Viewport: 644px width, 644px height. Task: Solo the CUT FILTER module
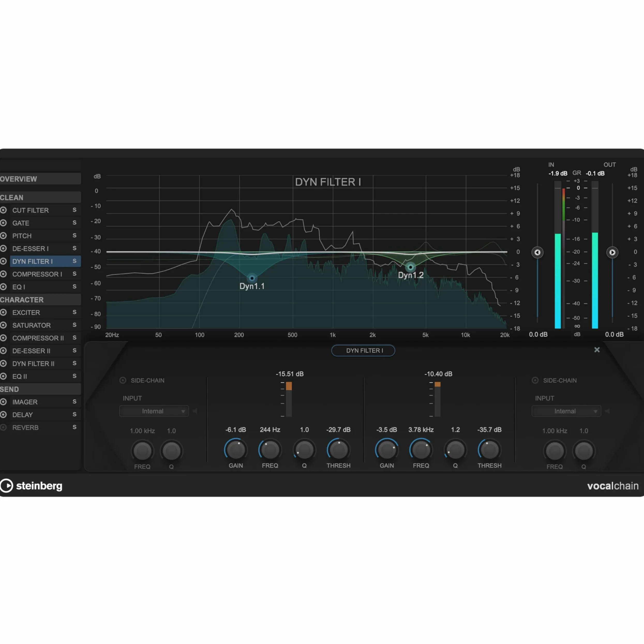click(x=74, y=210)
